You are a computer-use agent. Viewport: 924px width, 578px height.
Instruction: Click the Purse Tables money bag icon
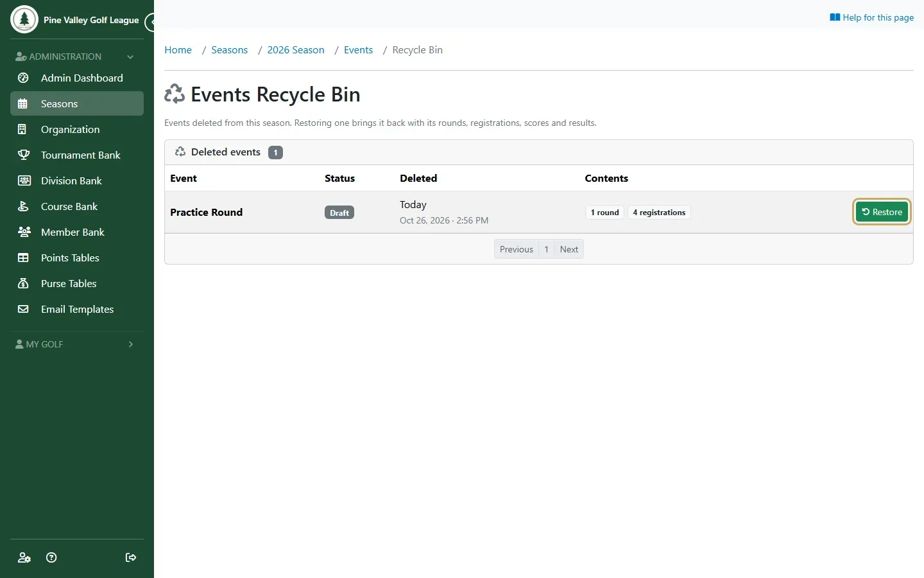tap(24, 283)
